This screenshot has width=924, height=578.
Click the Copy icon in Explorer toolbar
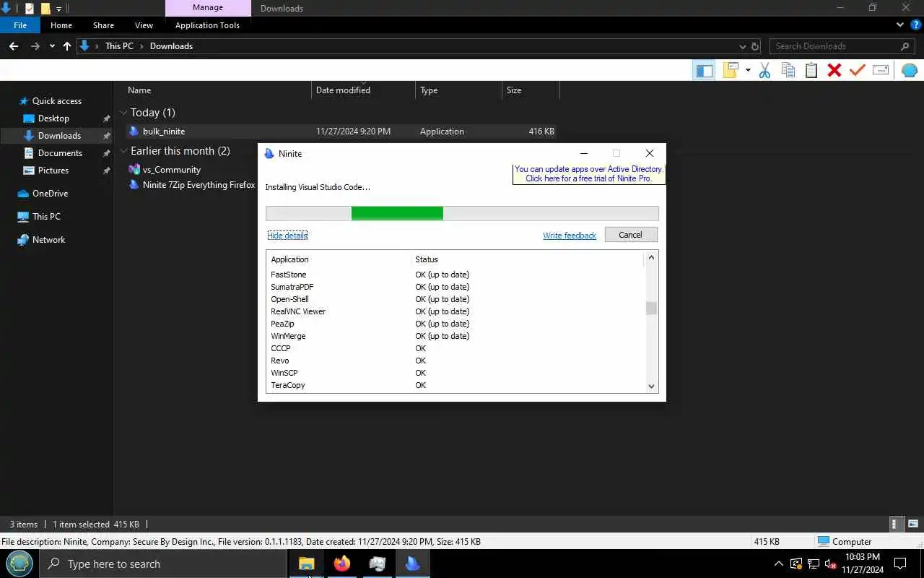pos(788,70)
